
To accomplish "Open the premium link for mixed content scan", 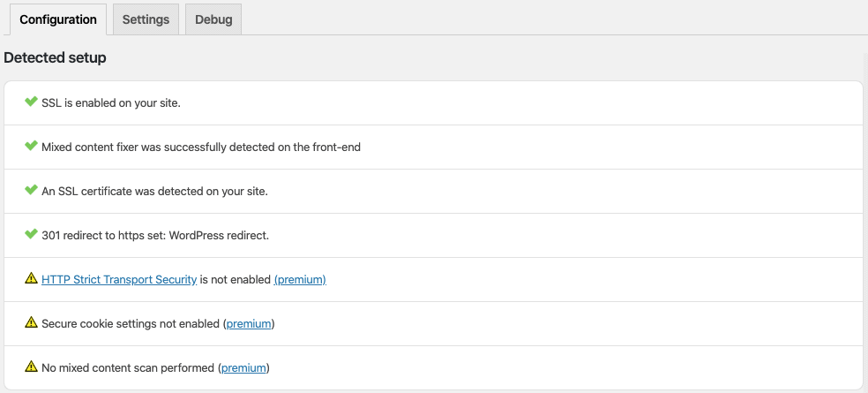I will [243, 368].
